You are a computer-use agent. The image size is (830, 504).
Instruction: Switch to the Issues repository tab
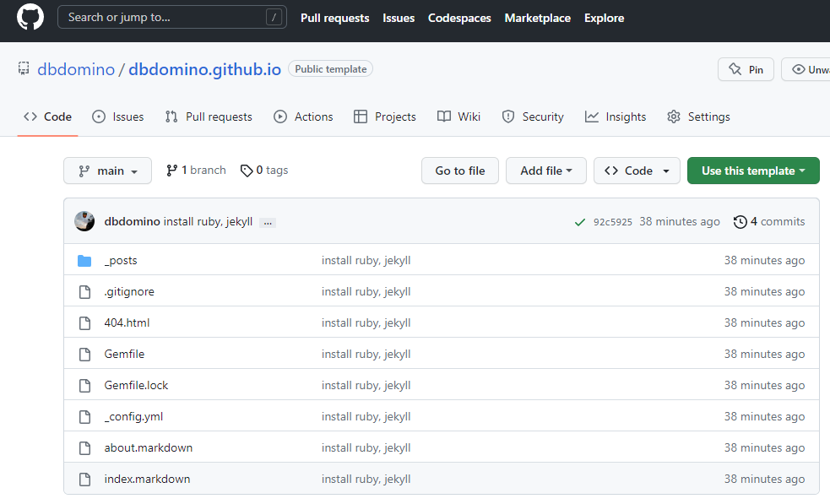[117, 117]
